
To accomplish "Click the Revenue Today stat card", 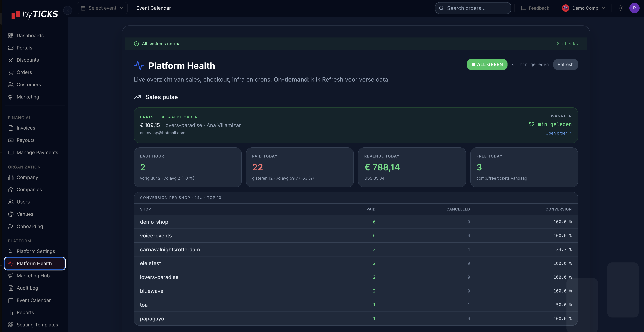I will [412, 167].
